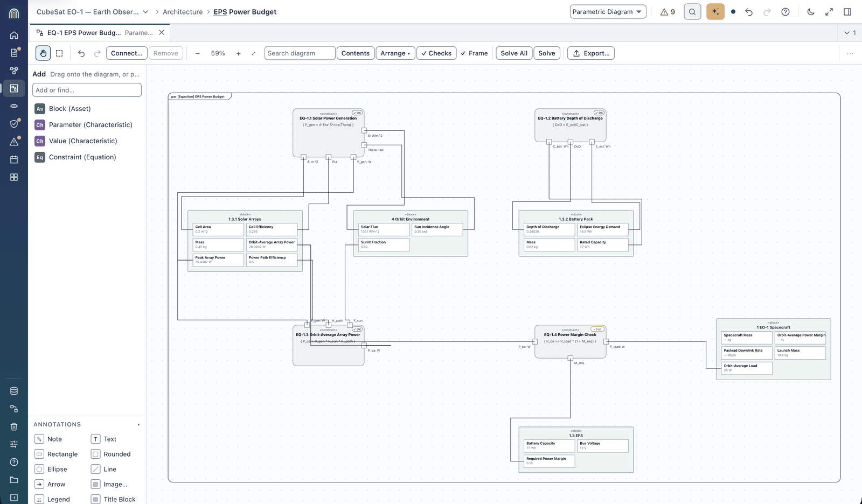Go to Home in left sidebar
Screen dimensions: 862x504
pos(14,35)
